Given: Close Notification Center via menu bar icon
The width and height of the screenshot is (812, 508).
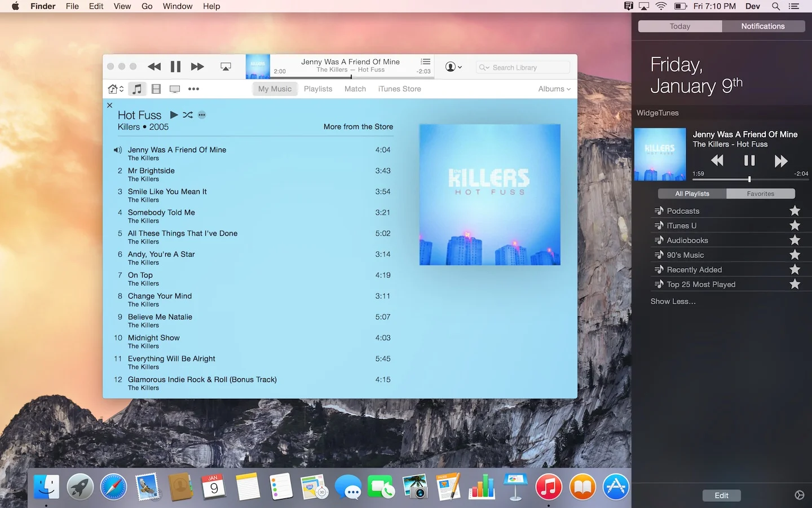Looking at the screenshot, I should [x=794, y=6].
